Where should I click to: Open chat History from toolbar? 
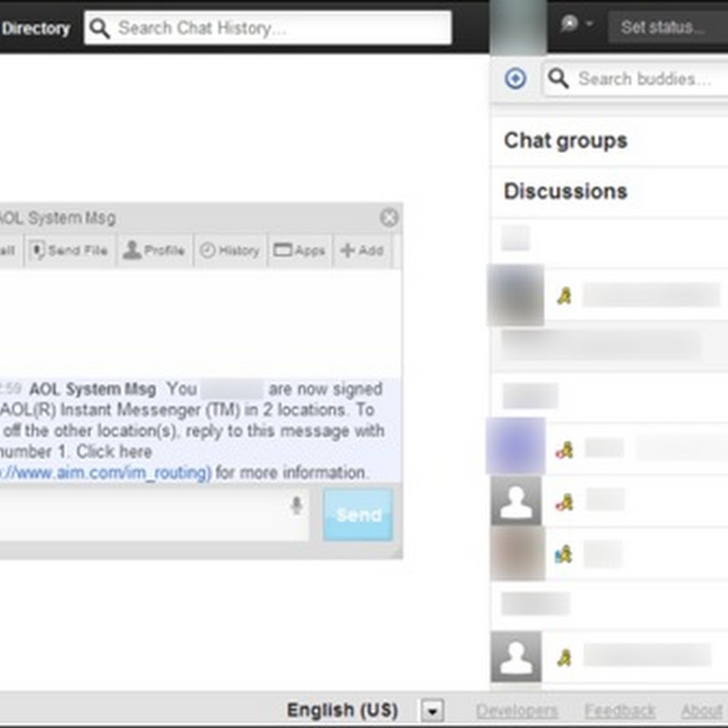pyautogui.click(x=230, y=250)
